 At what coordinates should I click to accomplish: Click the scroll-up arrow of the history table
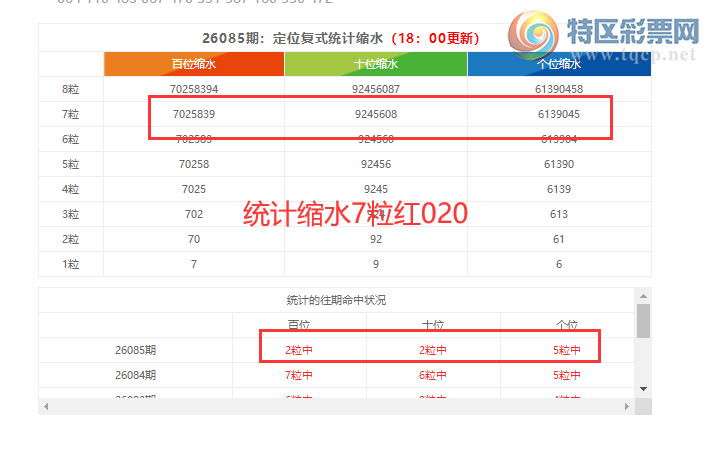tap(643, 296)
